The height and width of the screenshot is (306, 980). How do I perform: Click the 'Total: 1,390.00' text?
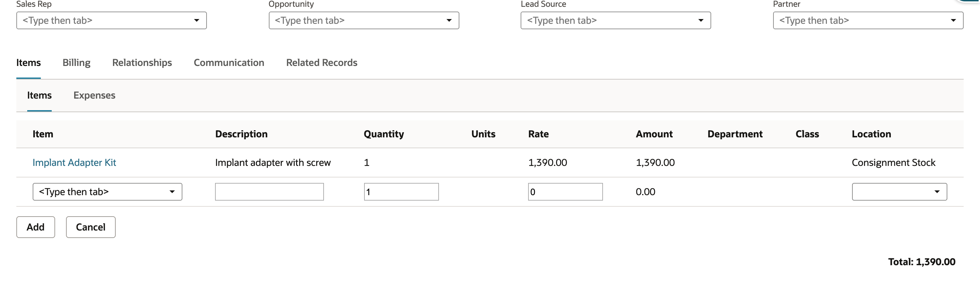(922, 262)
